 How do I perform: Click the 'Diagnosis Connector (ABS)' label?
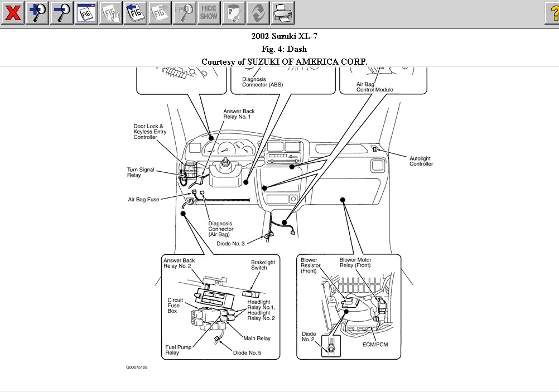262,82
